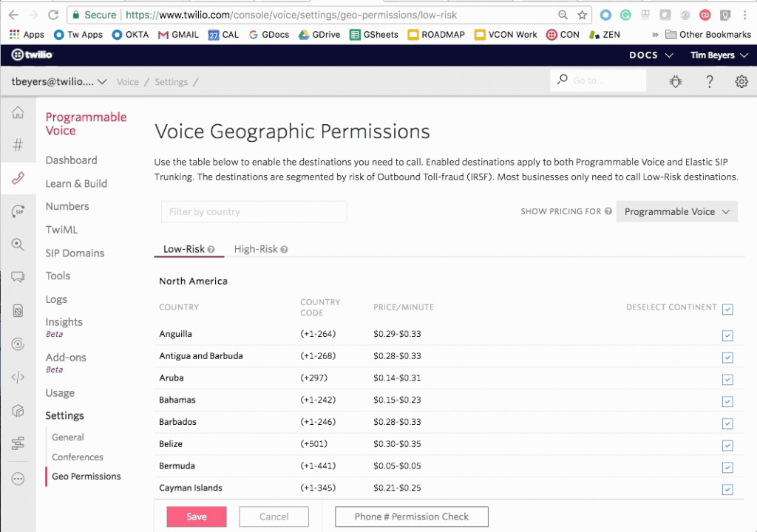Show more bookmarks with the chevron

655,35
